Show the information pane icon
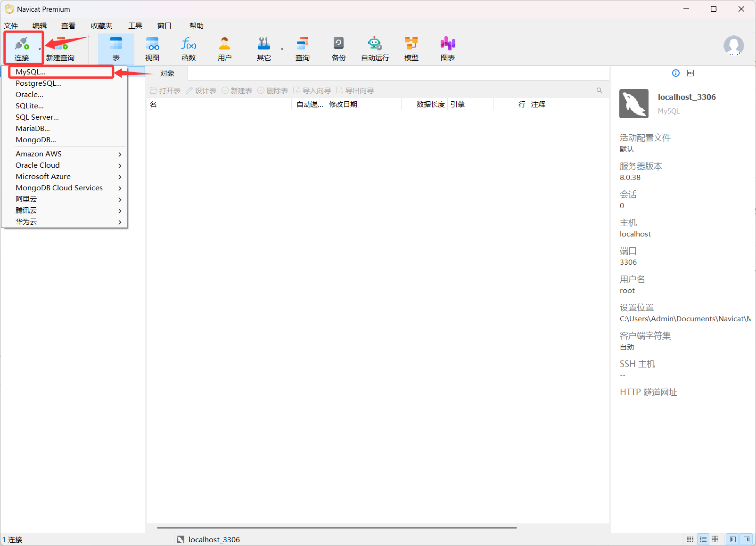This screenshot has height=546, width=756. [x=676, y=73]
